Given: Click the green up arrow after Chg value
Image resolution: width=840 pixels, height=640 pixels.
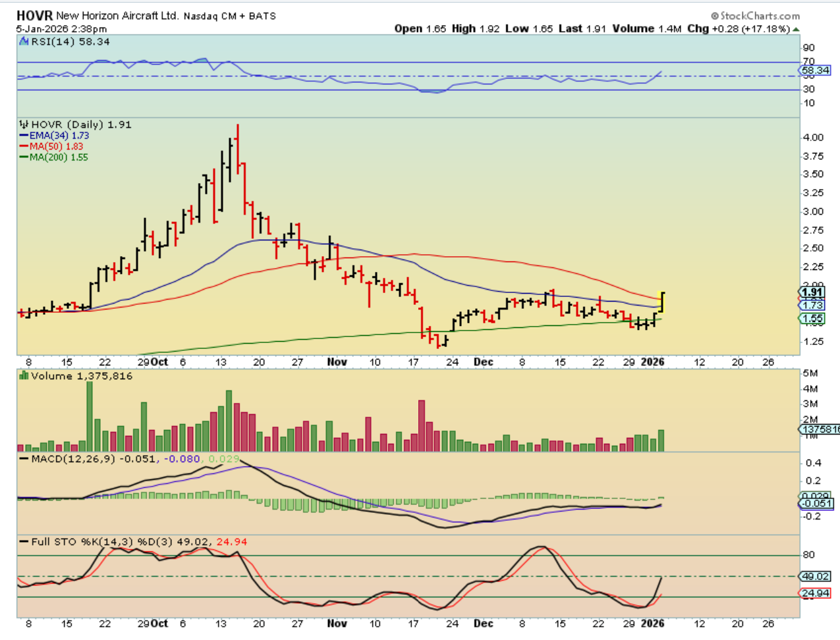Looking at the screenshot, I should pyautogui.click(x=796, y=29).
